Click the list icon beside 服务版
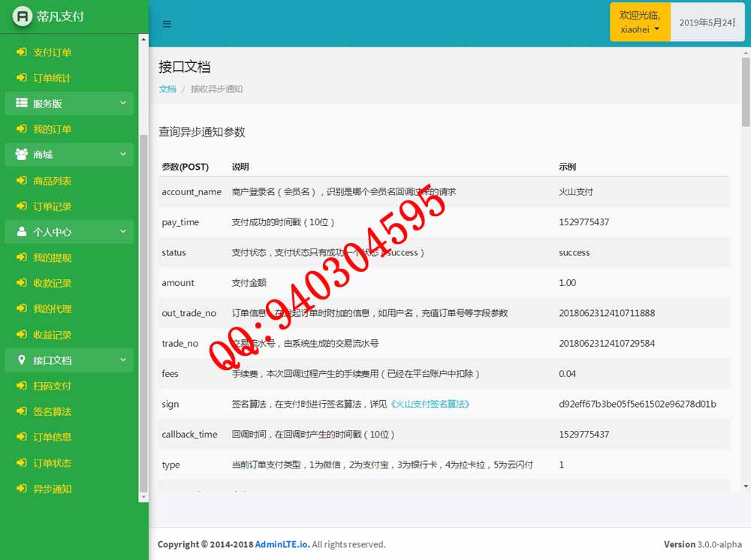Image resolution: width=751 pixels, height=560 pixels. coord(22,104)
